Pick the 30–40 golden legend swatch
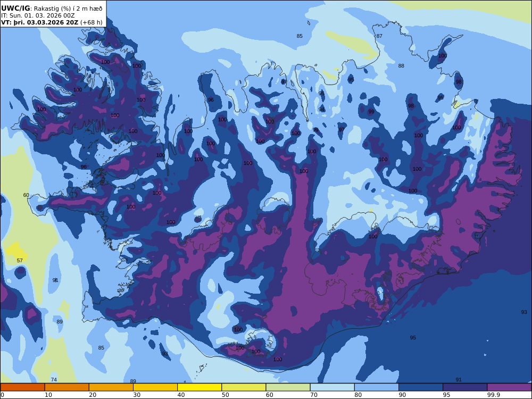532x399 pixels. click(x=155, y=387)
